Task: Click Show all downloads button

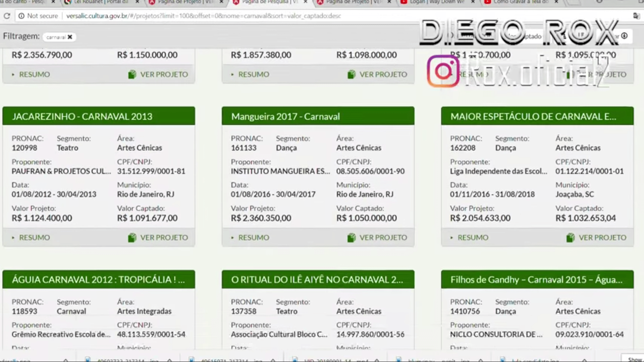Action: coord(634,359)
